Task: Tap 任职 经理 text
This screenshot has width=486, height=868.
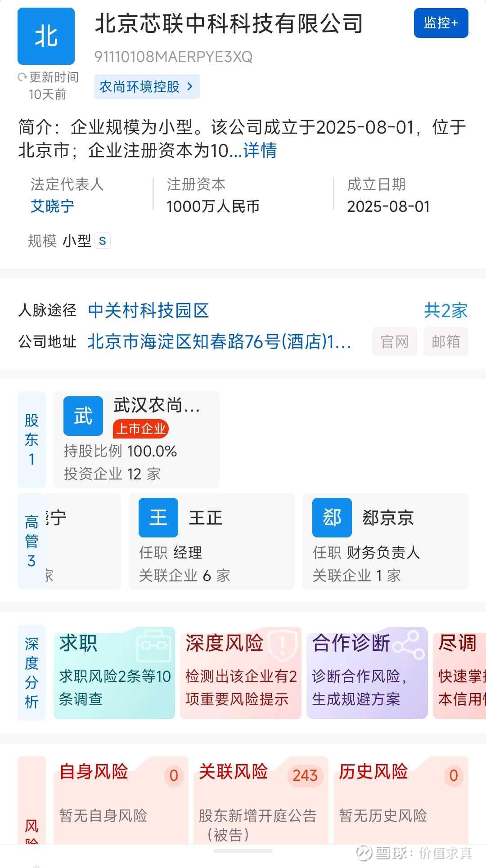Action: coord(171,553)
